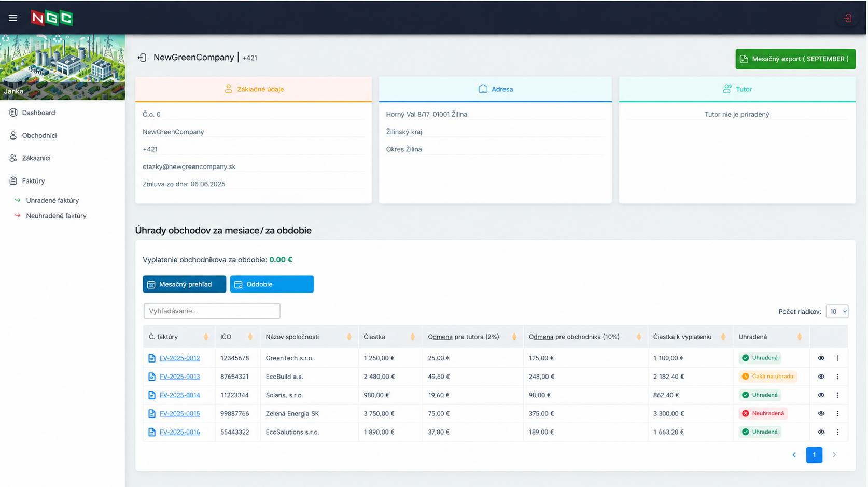
Task: Open the document icon for FV-2025-0014
Action: pos(152,395)
